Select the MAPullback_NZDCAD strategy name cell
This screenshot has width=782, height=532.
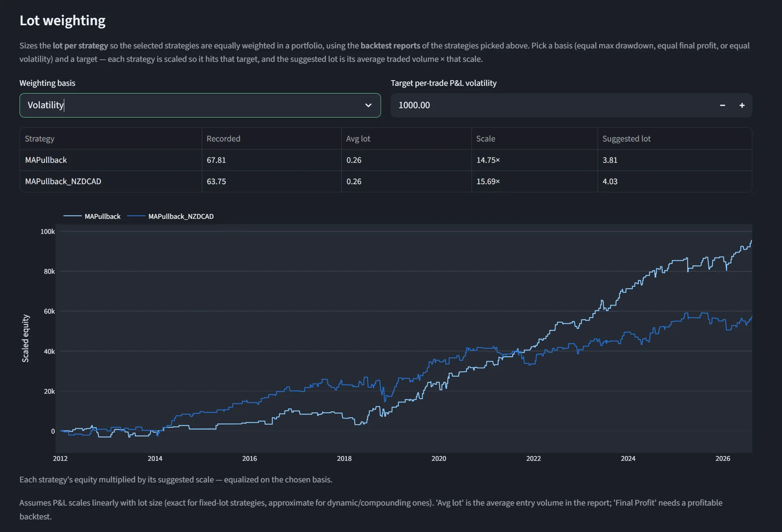(x=111, y=181)
